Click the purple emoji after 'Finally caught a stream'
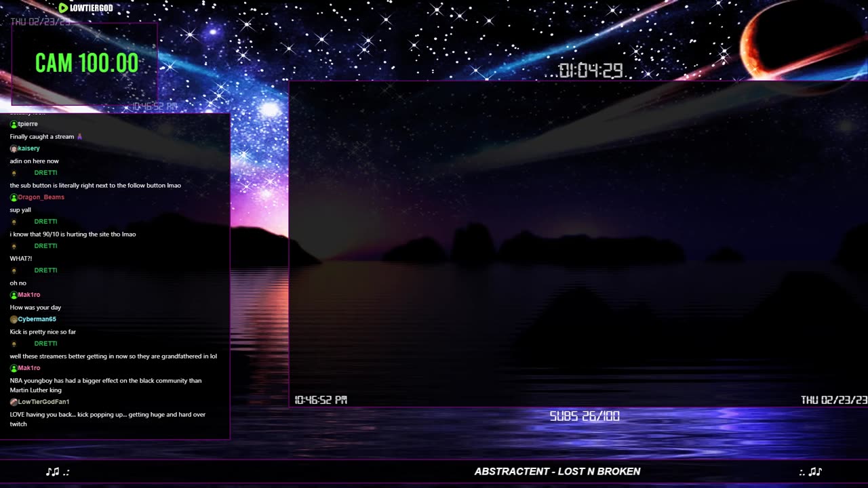The image size is (868, 488). point(79,136)
